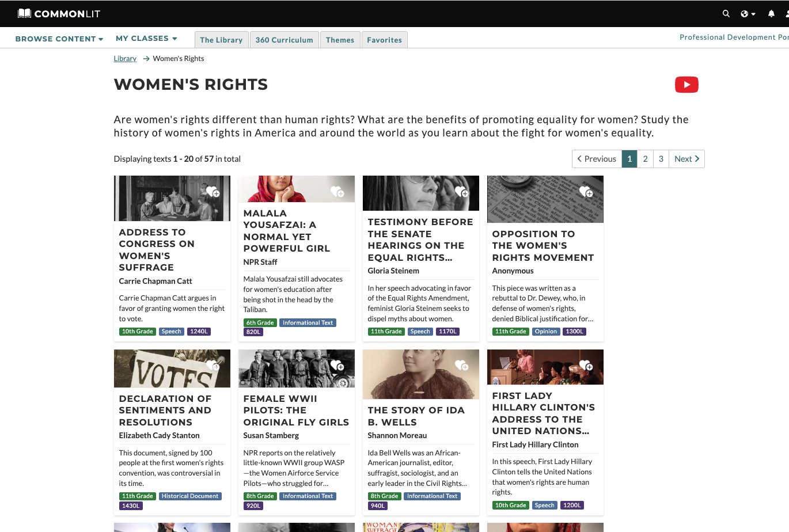Favorite Testimony Before the Senate Hearings text
Screen dimensions: 789x532
[462, 191]
